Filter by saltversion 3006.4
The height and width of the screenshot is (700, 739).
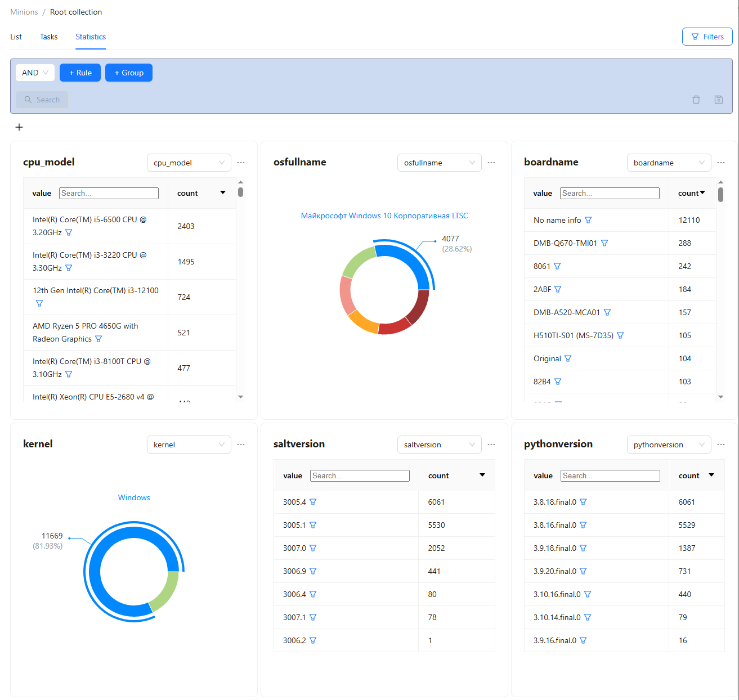click(x=313, y=594)
